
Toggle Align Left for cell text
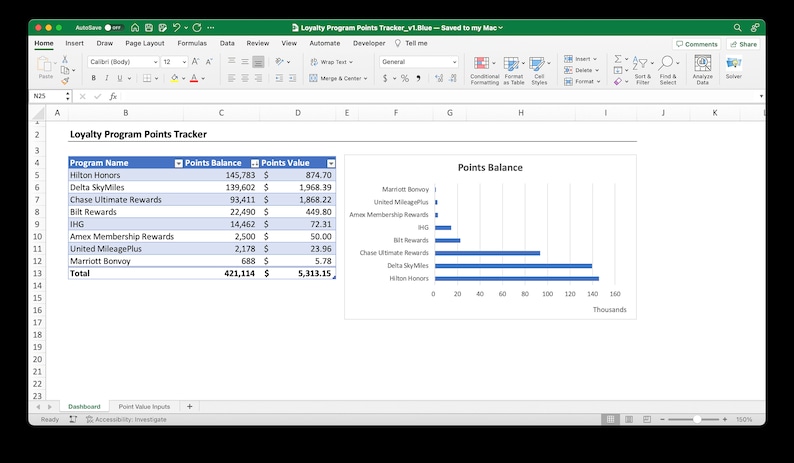tap(231, 78)
